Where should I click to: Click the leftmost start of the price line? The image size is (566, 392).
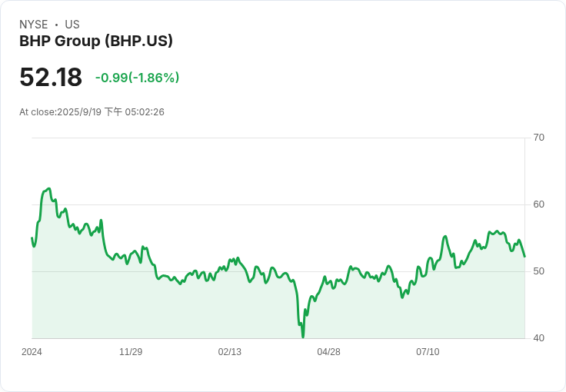32,238
